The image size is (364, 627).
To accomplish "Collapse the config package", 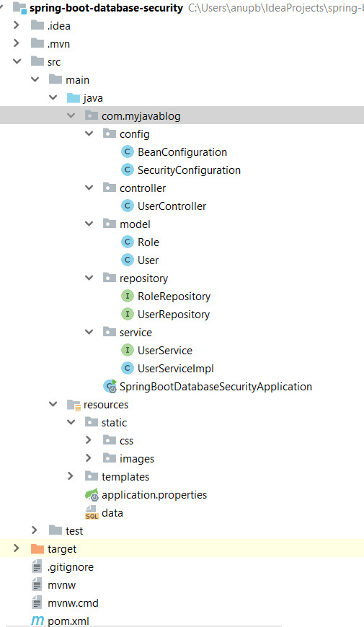I will click(x=89, y=133).
